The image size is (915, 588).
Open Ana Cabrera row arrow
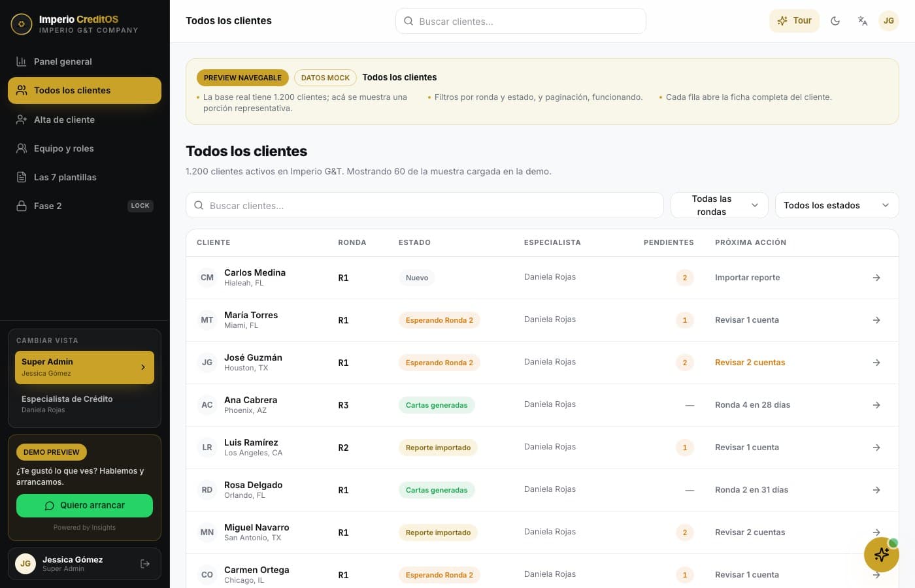(876, 405)
